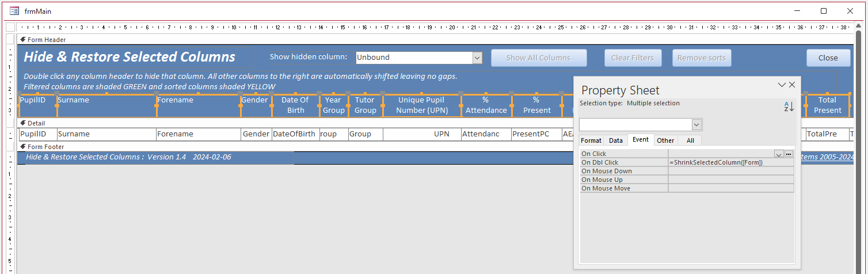
Task: Select the Gender column header label
Action: pyautogui.click(x=256, y=105)
